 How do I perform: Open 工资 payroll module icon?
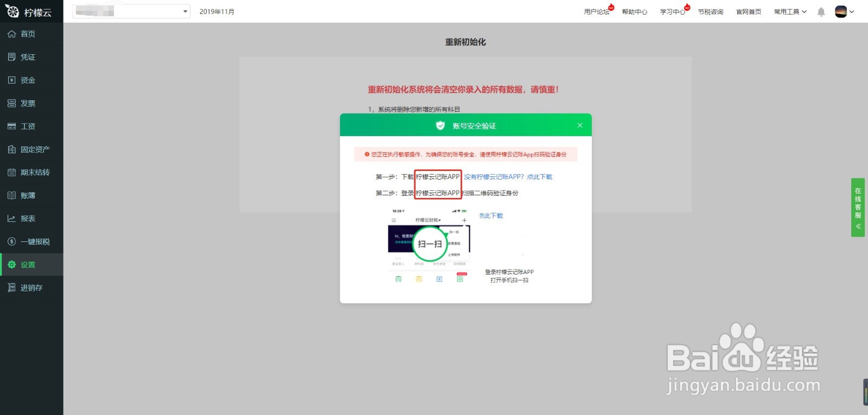click(11, 126)
